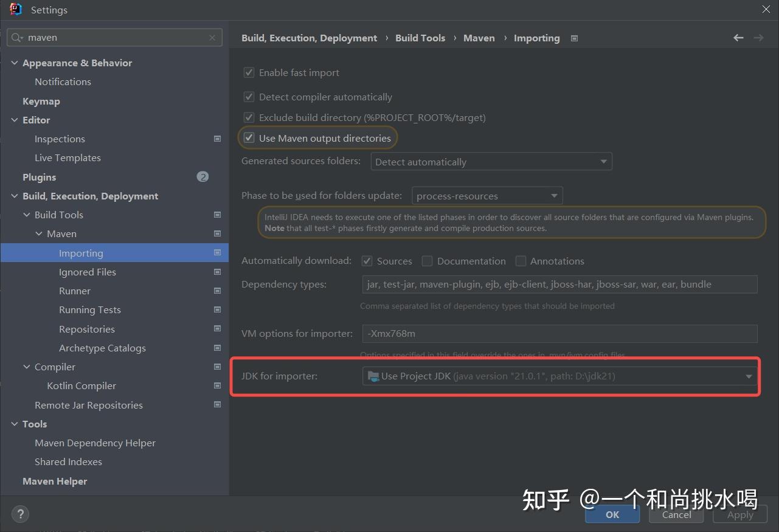The width and height of the screenshot is (779, 532).
Task: Click the plugins notification badge showing 2
Action: [x=203, y=177]
